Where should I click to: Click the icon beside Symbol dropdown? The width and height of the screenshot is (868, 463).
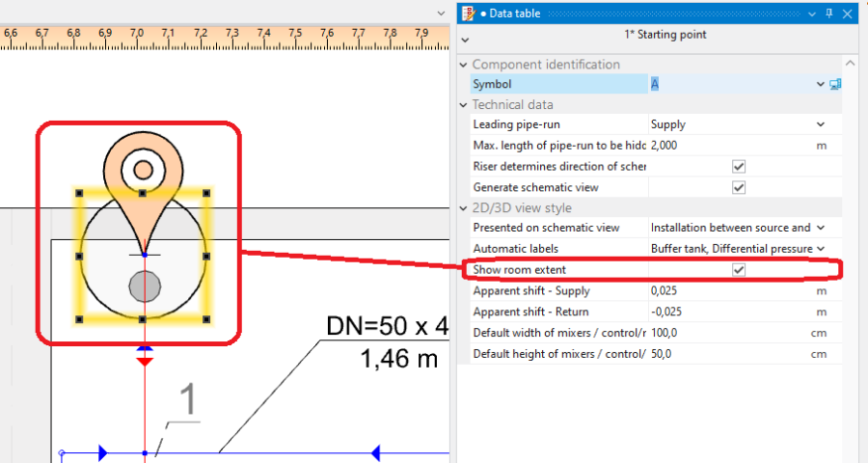(x=835, y=84)
